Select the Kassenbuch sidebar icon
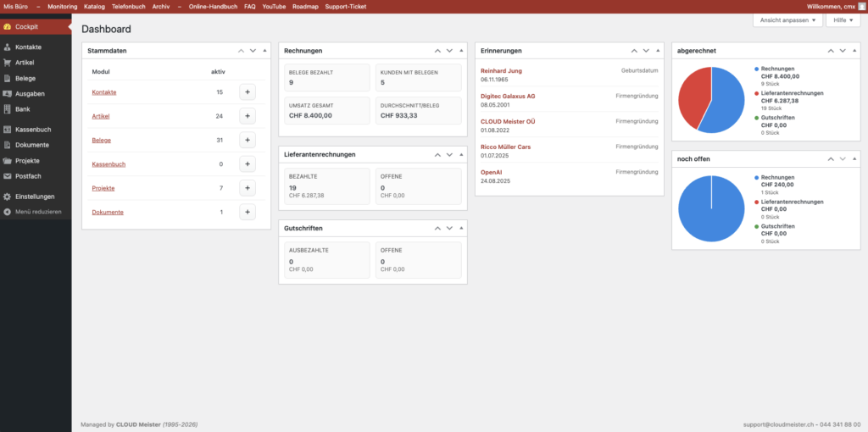Image resolution: width=868 pixels, height=432 pixels. [8, 130]
